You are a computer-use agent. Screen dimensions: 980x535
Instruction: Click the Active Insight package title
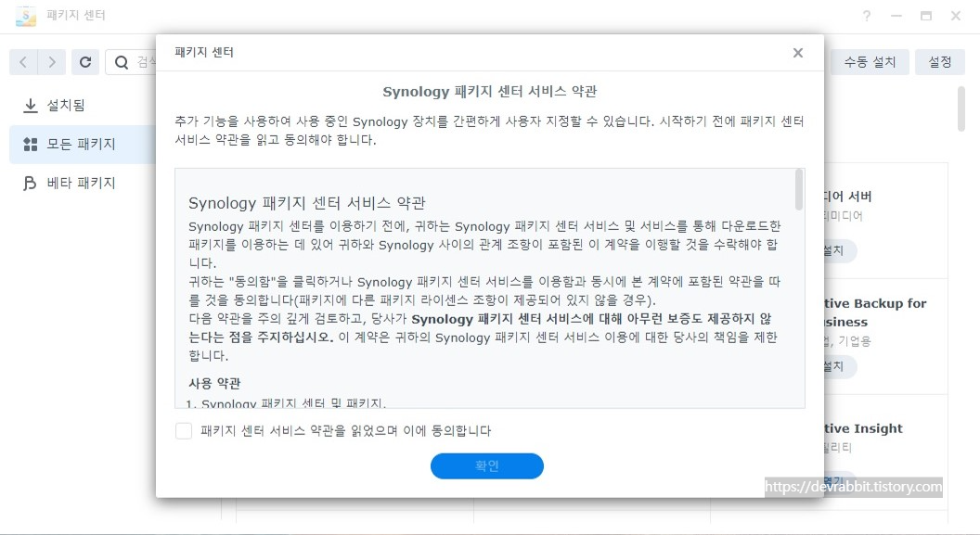(x=862, y=428)
